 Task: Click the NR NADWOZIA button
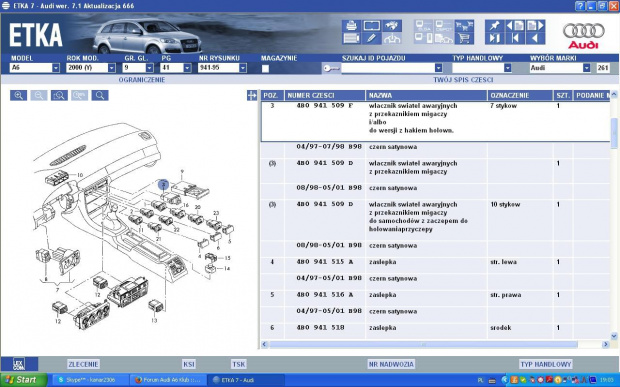[x=391, y=364]
